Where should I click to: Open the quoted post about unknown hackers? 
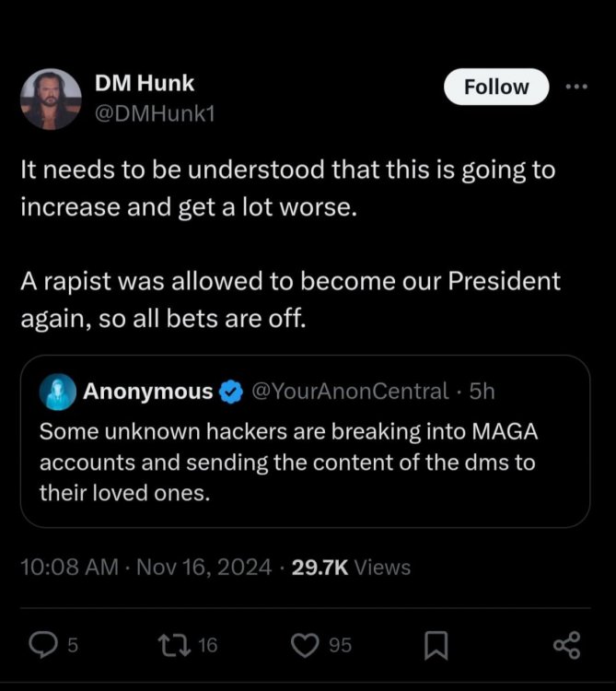pyautogui.click(x=304, y=462)
